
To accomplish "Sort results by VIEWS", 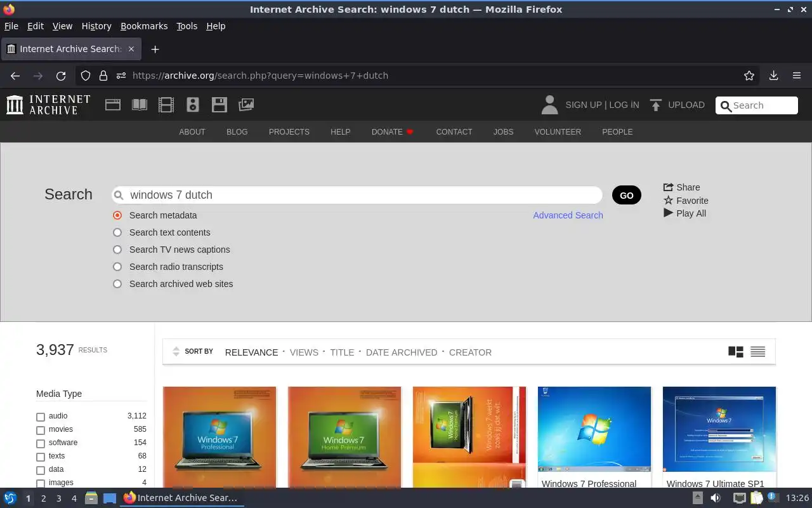I will (304, 352).
